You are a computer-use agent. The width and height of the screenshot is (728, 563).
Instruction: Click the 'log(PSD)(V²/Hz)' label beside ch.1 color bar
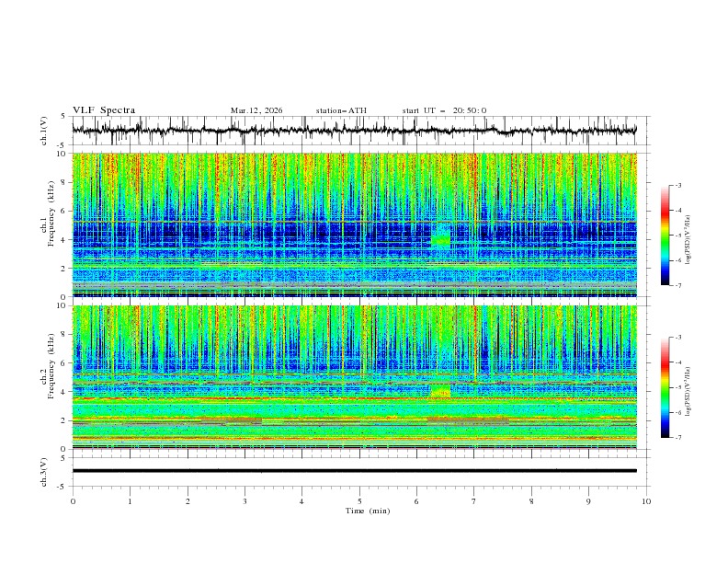[x=688, y=240]
